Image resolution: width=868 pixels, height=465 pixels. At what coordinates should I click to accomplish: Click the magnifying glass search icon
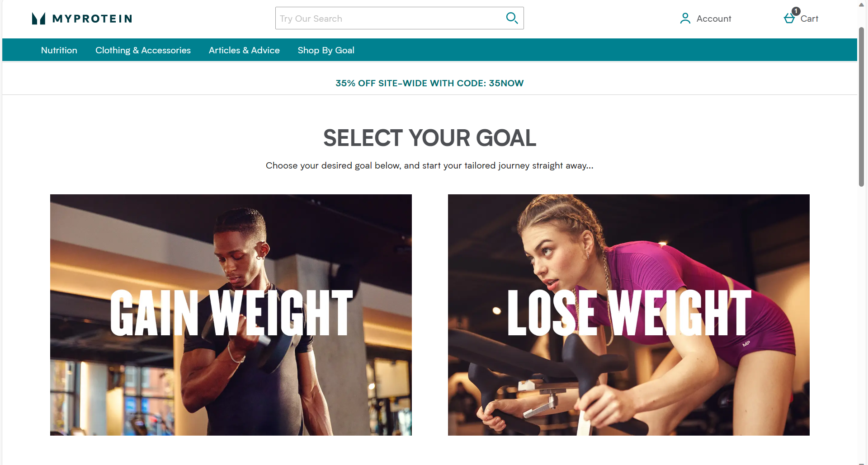(512, 18)
